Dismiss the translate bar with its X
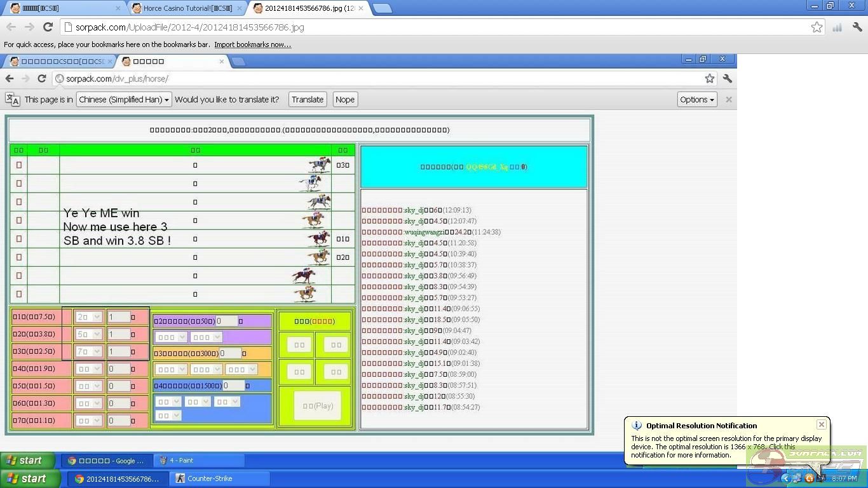 click(x=729, y=100)
